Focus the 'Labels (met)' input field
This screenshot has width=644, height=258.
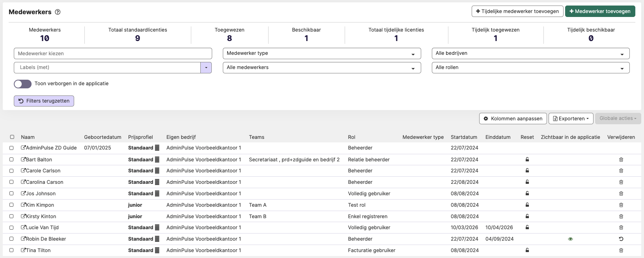pyautogui.click(x=107, y=67)
